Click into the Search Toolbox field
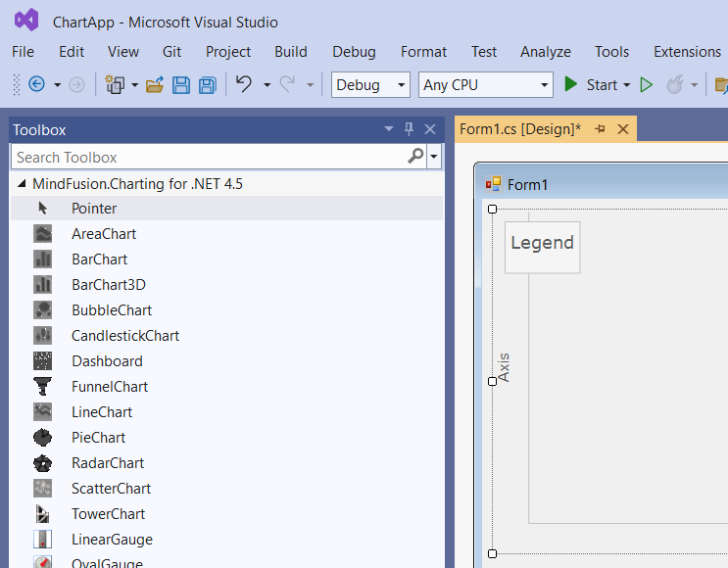The image size is (728, 568). (x=209, y=157)
